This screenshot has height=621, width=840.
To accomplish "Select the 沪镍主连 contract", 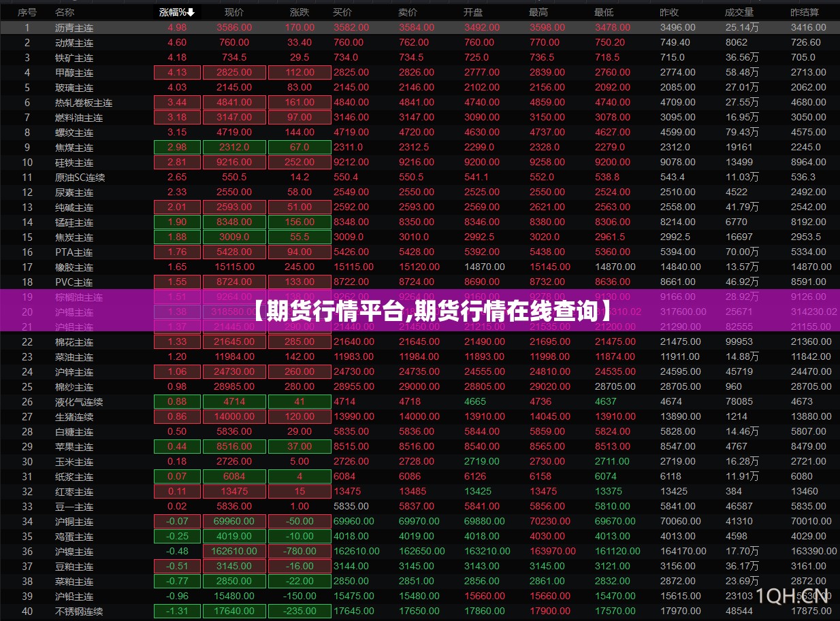I will click(x=74, y=552).
